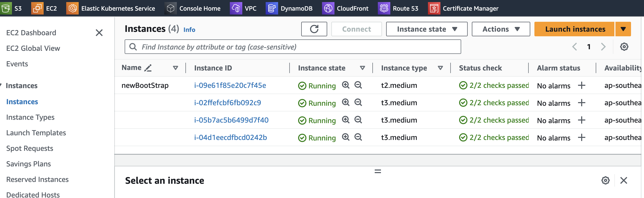The image size is (644, 198).
Task: Sort by Instance state column arrow
Action: click(x=363, y=68)
